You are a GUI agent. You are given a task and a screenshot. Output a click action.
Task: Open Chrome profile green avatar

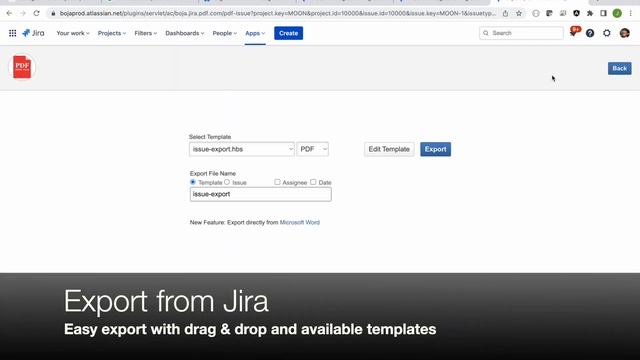point(617,13)
